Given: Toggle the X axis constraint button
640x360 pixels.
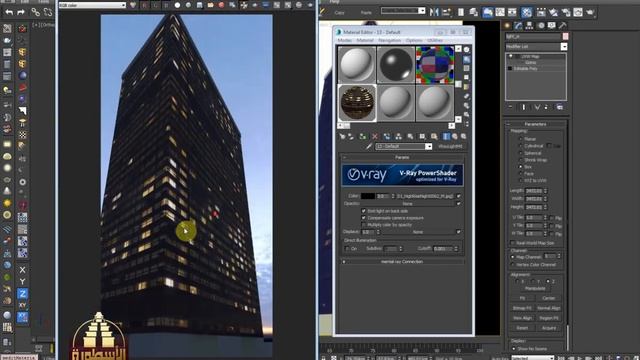Looking at the screenshot, I should (x=22, y=270).
